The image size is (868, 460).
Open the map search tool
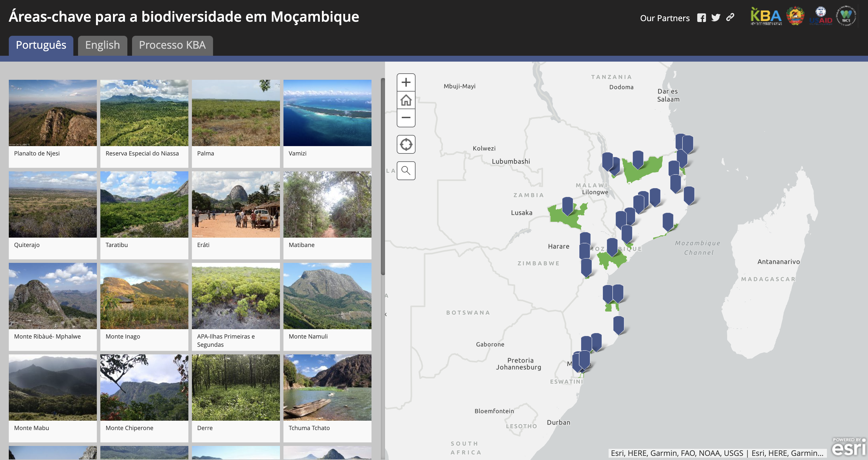[x=406, y=171]
